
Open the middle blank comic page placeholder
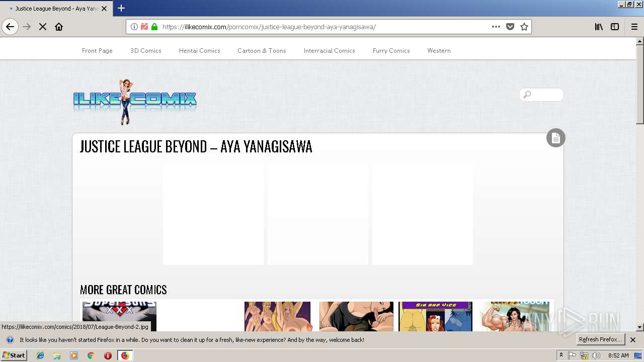tap(318, 215)
